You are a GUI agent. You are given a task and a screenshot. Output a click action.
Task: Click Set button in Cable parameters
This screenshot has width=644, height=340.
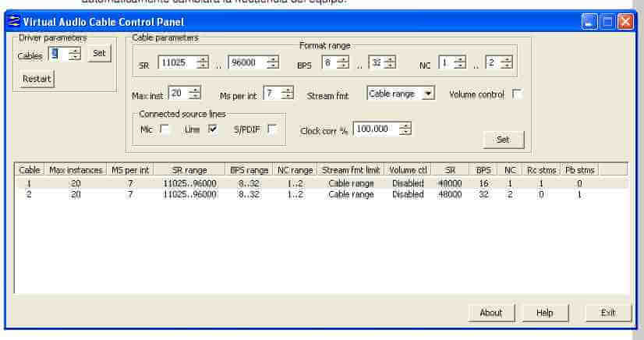(x=503, y=140)
